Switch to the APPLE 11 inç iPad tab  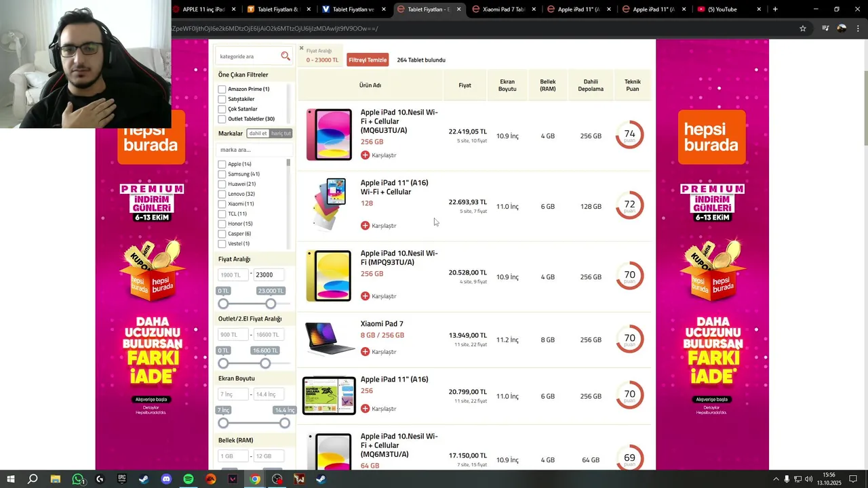(204, 9)
